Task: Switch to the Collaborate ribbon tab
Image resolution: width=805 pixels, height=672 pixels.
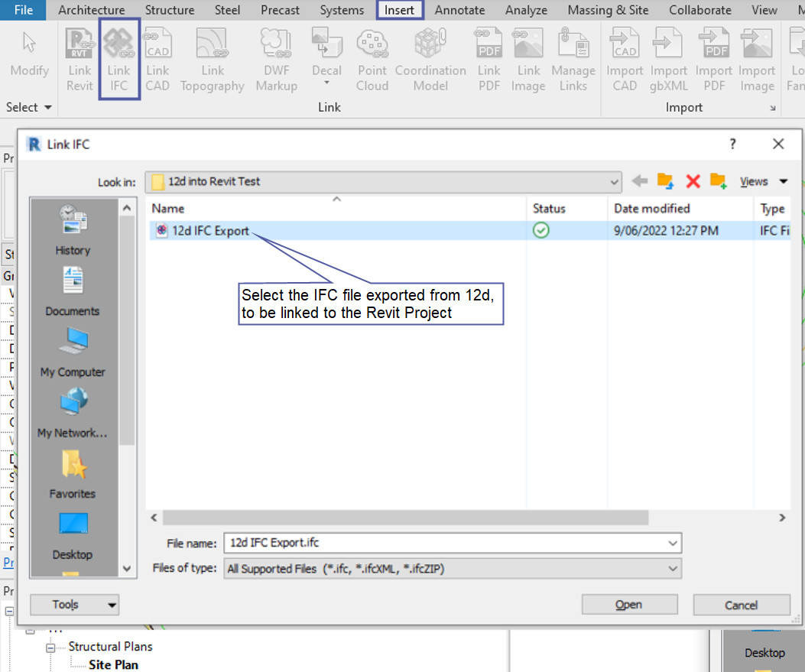Action: tap(700, 10)
